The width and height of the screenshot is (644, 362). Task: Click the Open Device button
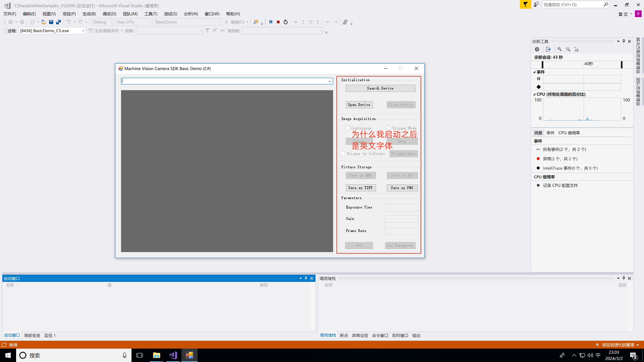click(359, 105)
